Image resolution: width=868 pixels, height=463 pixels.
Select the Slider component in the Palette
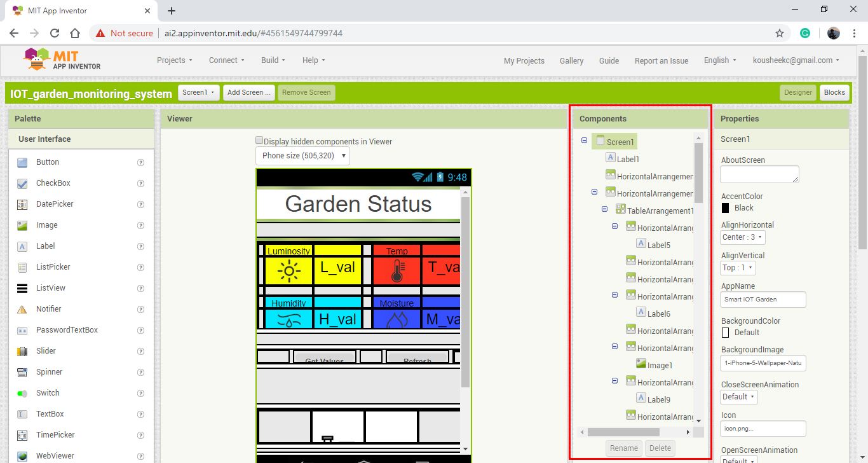pyautogui.click(x=46, y=350)
